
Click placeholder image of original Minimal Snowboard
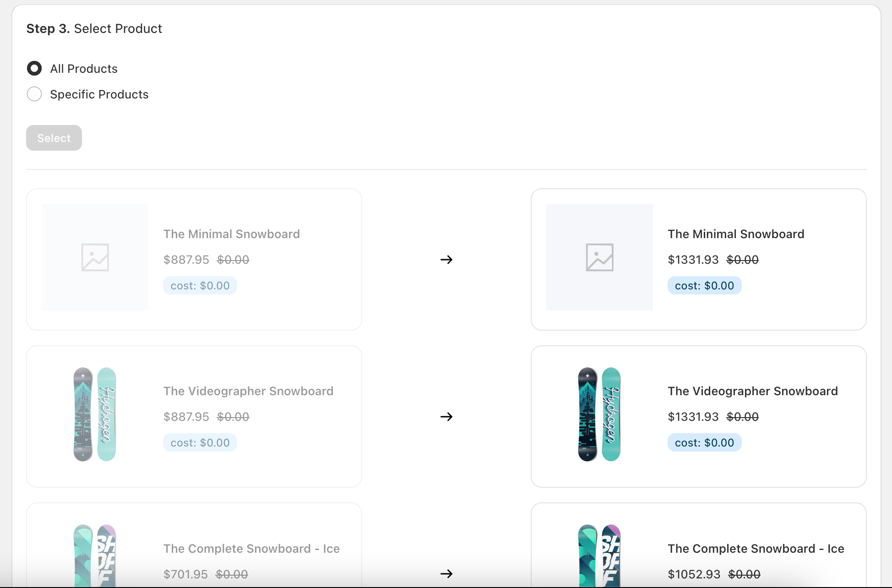coord(95,257)
